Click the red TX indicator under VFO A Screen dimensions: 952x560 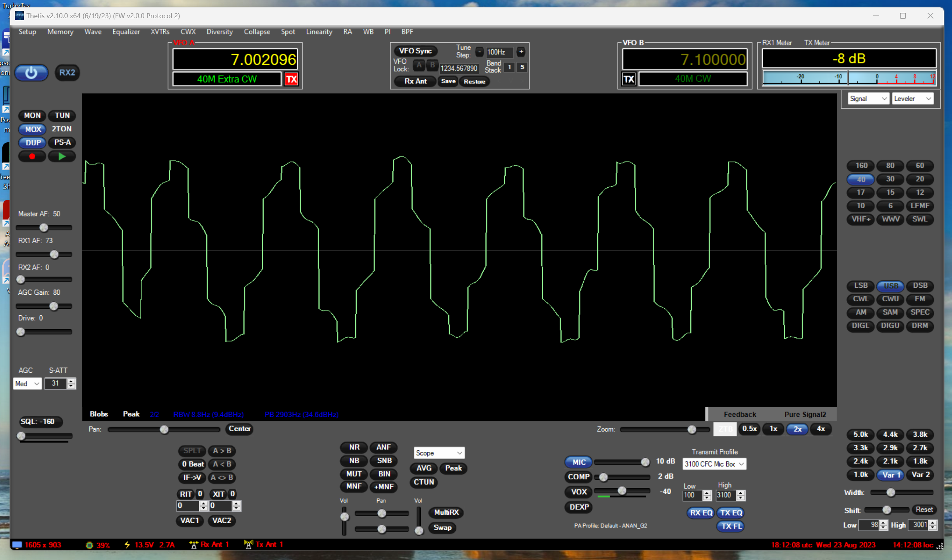292,79
